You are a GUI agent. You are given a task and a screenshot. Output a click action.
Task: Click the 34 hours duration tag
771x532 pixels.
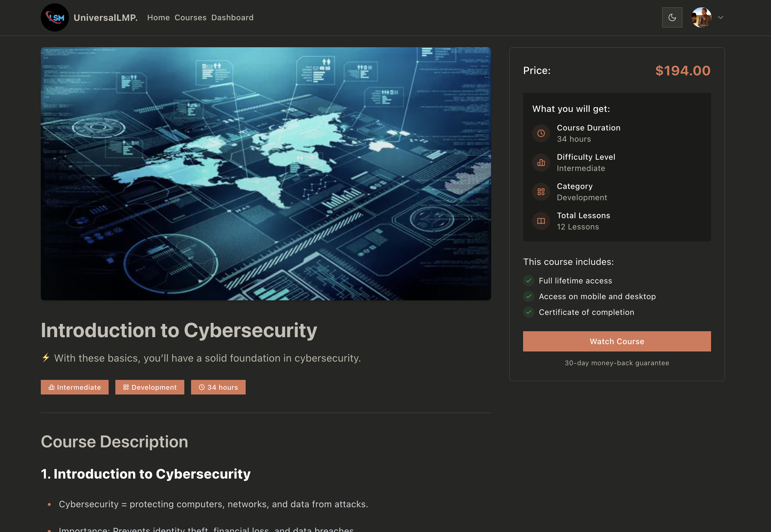click(218, 387)
